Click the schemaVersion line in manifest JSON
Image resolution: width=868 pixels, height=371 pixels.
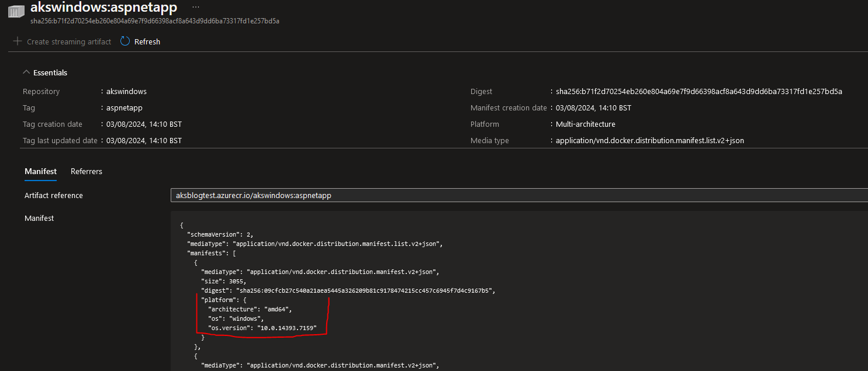point(220,234)
